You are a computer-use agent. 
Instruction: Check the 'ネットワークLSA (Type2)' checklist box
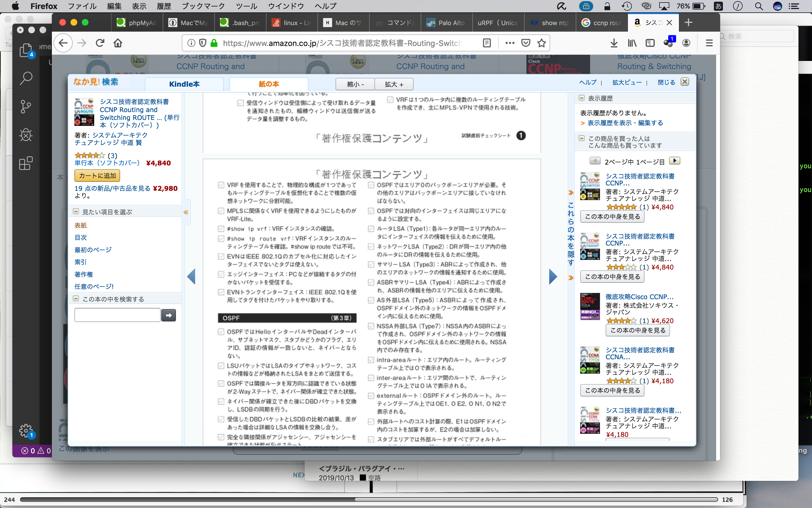point(371,247)
